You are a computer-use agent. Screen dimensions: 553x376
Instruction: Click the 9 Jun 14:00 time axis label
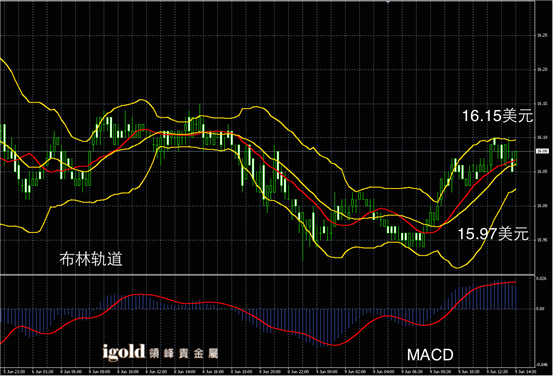pyautogui.click(x=525, y=372)
